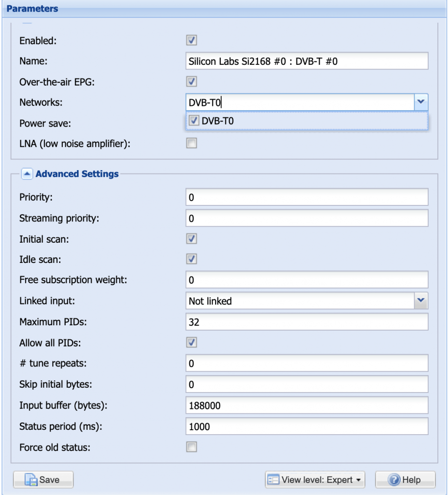448x495 pixels.
Task: Click the Input buffer (bytes) field
Action: tap(307, 406)
